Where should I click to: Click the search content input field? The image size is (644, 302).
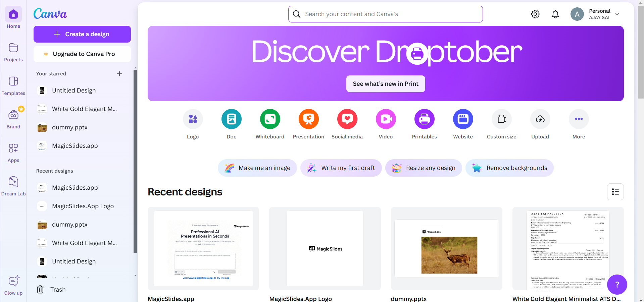pyautogui.click(x=386, y=14)
